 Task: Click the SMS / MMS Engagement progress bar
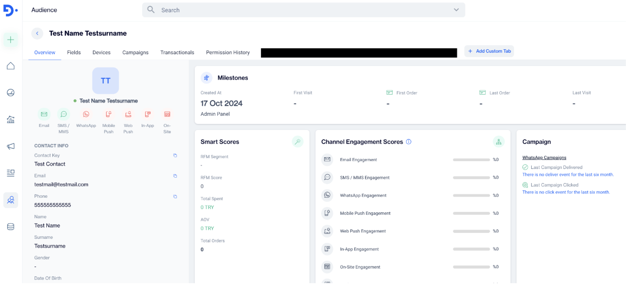click(x=471, y=178)
